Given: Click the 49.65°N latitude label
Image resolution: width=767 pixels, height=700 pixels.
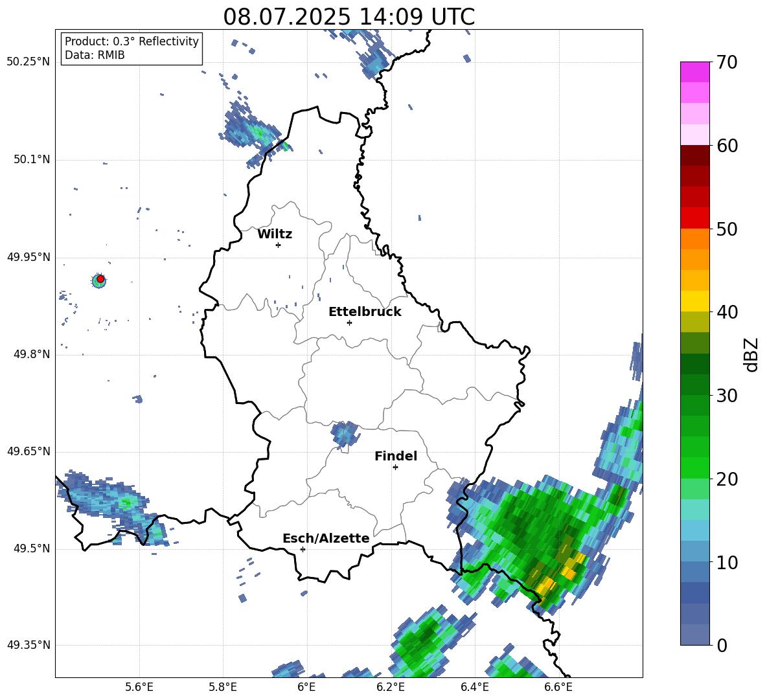Looking at the screenshot, I should 29,451.
